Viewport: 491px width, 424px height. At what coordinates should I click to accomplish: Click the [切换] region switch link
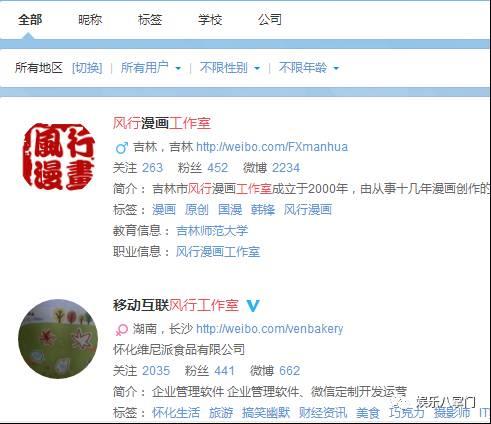[87, 68]
